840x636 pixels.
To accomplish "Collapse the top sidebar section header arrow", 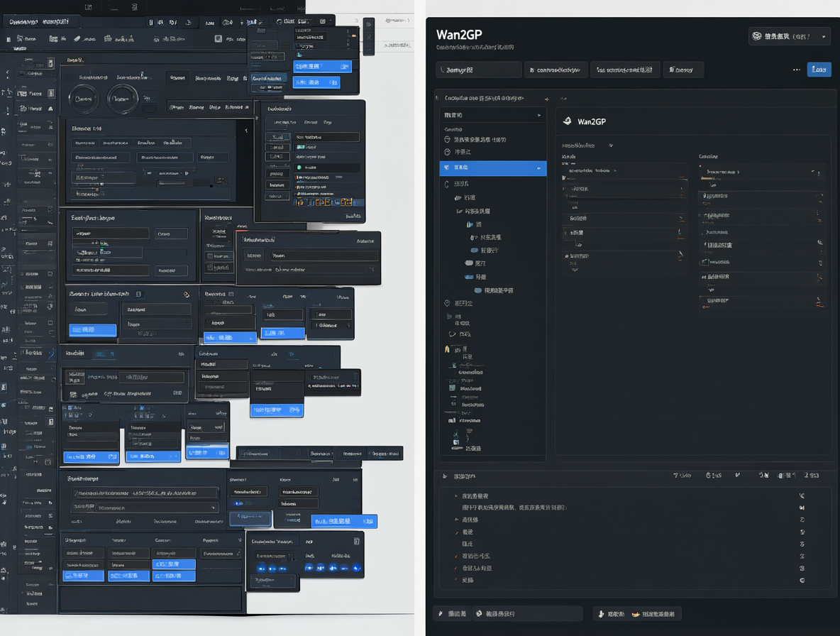I will (x=539, y=115).
